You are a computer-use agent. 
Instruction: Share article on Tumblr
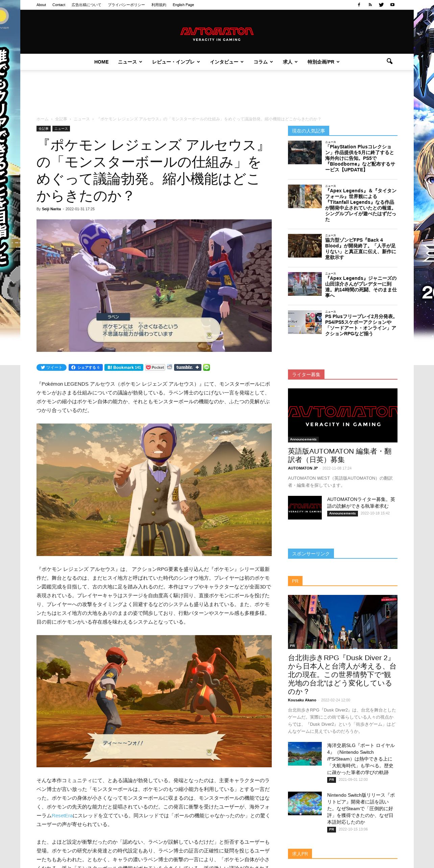[188, 367]
